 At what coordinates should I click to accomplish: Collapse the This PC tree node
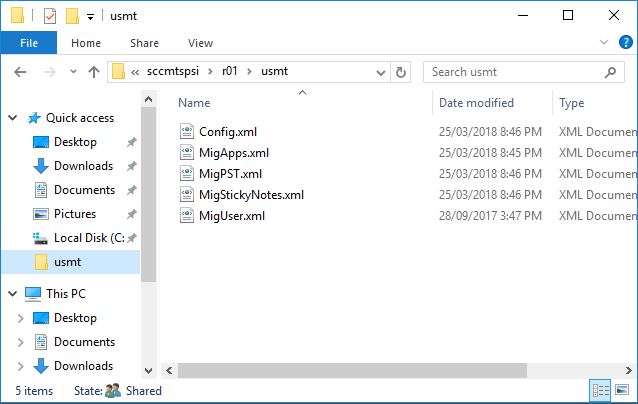coord(11,294)
